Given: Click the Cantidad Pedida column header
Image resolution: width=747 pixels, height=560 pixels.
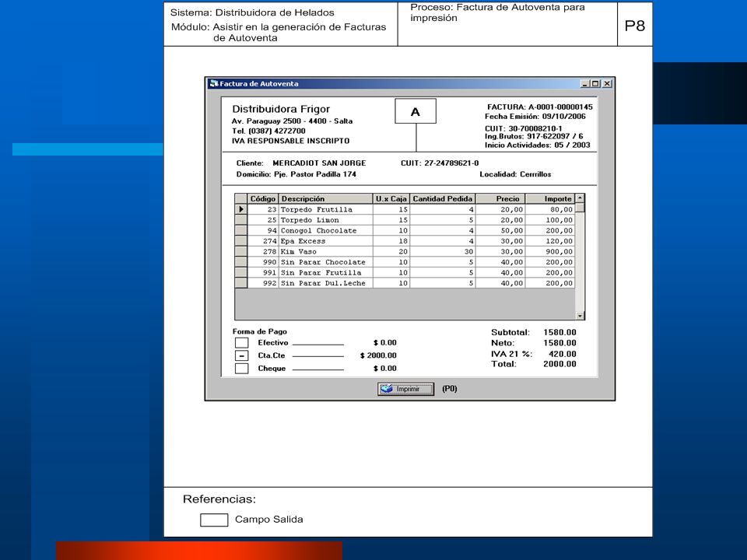Looking at the screenshot, I should [x=443, y=198].
